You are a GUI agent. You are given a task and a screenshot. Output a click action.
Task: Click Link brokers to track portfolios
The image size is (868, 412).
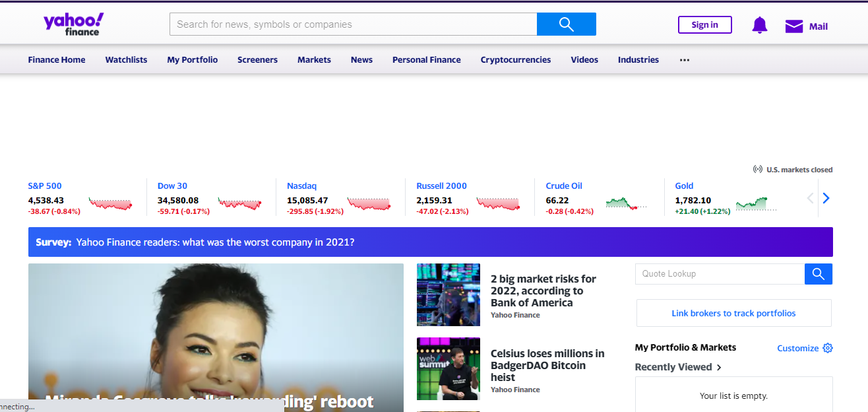[x=733, y=313]
